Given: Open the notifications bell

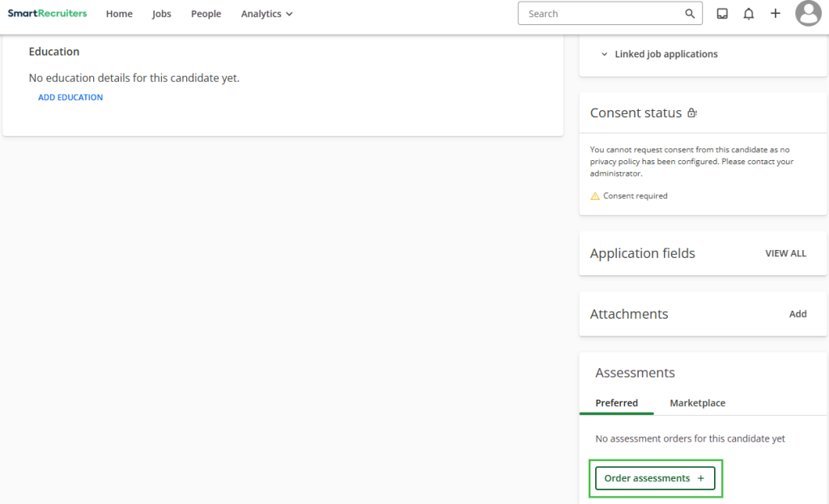Looking at the screenshot, I should tap(749, 14).
